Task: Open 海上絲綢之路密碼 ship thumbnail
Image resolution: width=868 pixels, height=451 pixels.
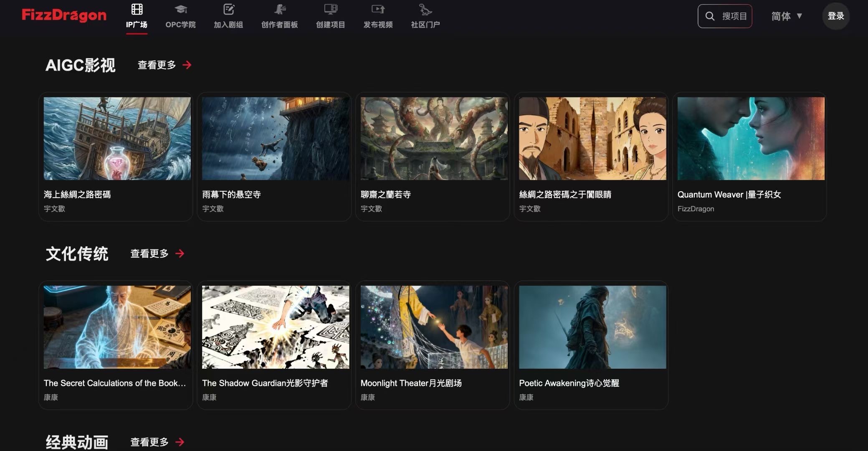Action: pos(117,139)
